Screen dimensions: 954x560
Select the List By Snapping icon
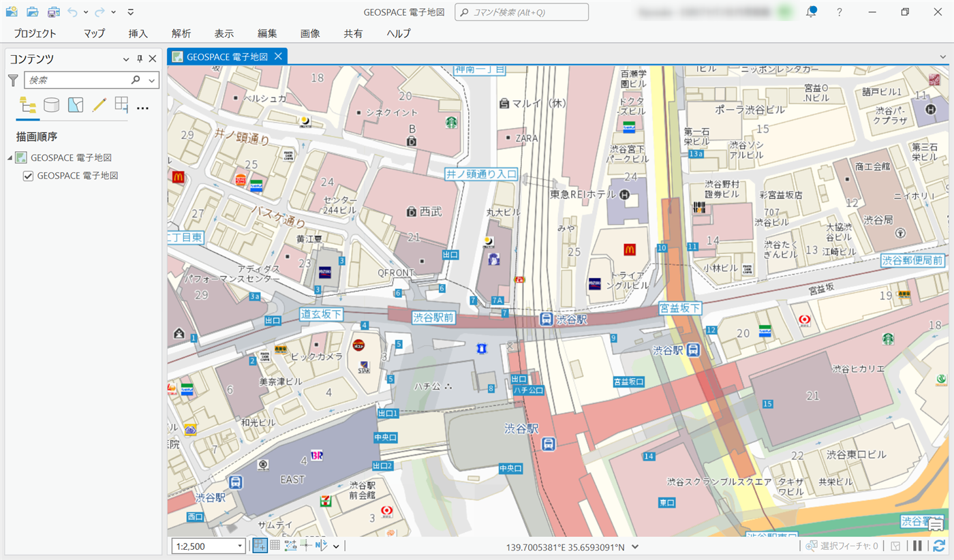click(x=121, y=105)
